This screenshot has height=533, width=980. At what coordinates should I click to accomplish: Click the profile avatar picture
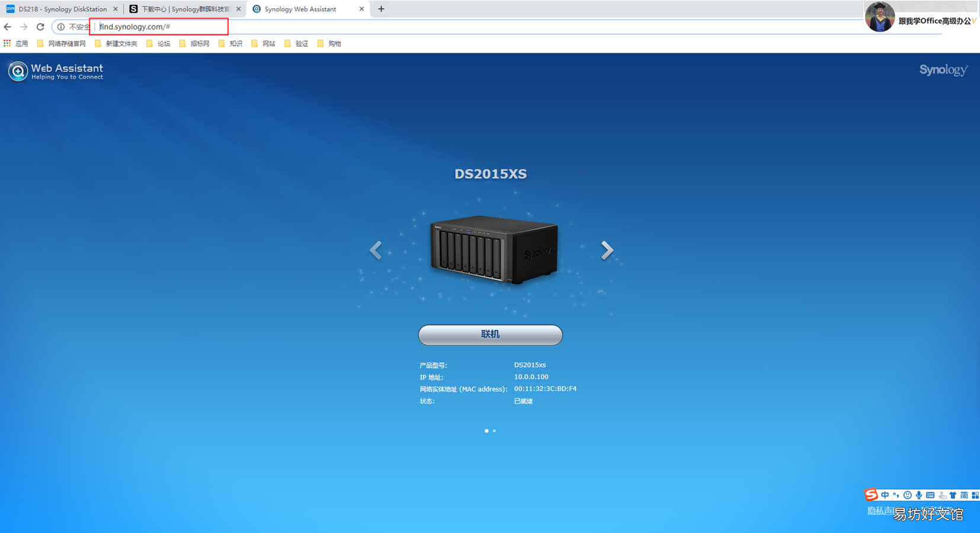[880, 17]
